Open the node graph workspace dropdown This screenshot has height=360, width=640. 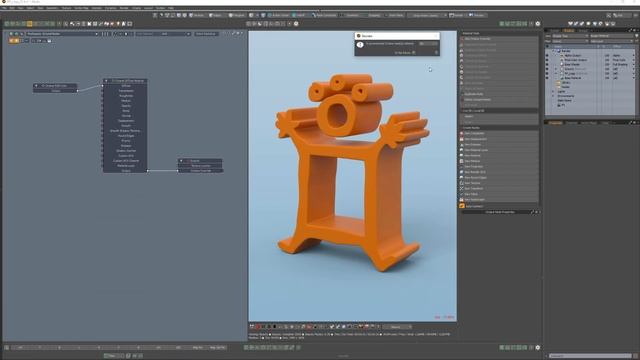coord(62,34)
